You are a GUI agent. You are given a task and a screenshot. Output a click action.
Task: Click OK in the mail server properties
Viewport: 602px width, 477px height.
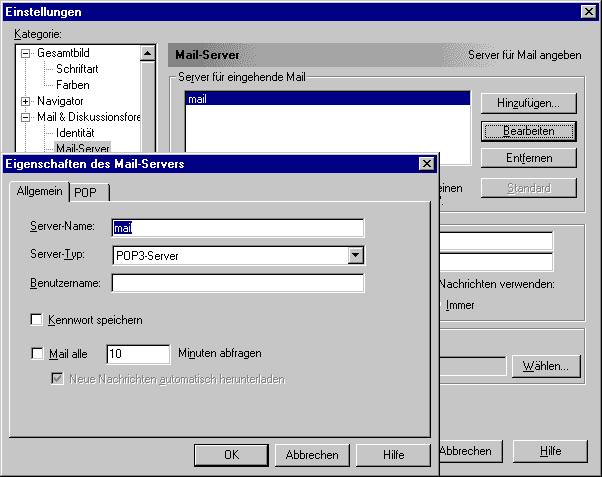click(x=231, y=454)
